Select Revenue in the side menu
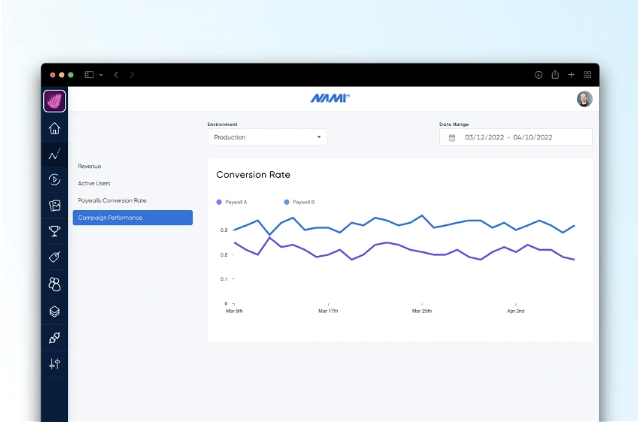The image size is (638, 426). coord(90,166)
